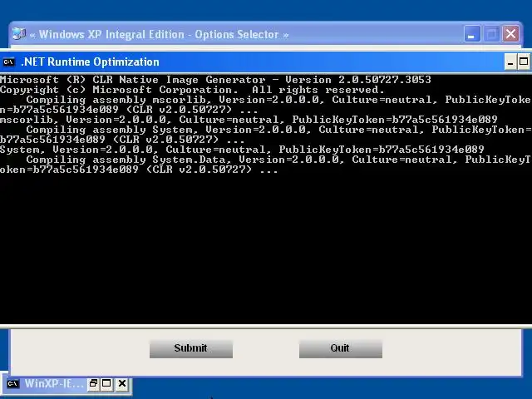Click the 'Compiling assembly System.Data' line
532x399 pixels.
(278, 160)
